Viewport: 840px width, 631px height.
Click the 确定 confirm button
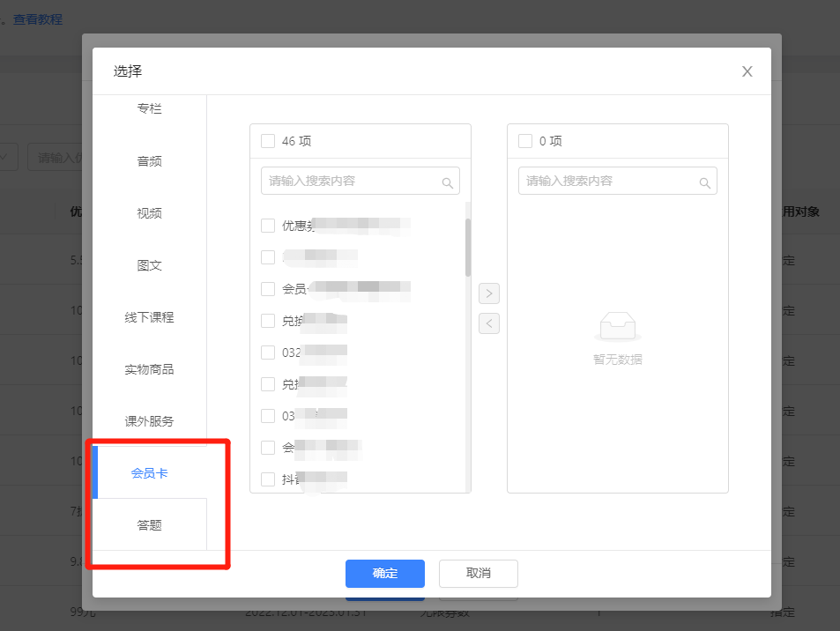click(384, 573)
